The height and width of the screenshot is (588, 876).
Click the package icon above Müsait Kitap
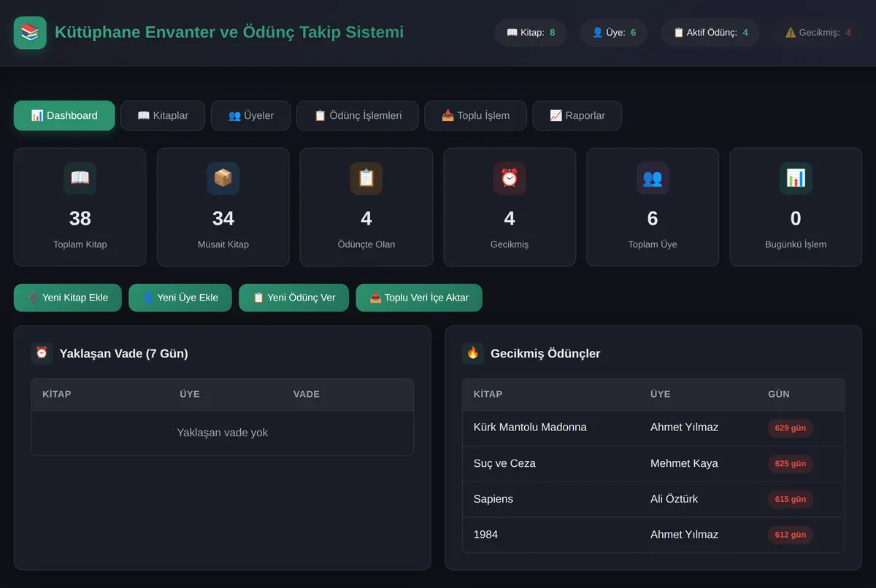(x=223, y=178)
